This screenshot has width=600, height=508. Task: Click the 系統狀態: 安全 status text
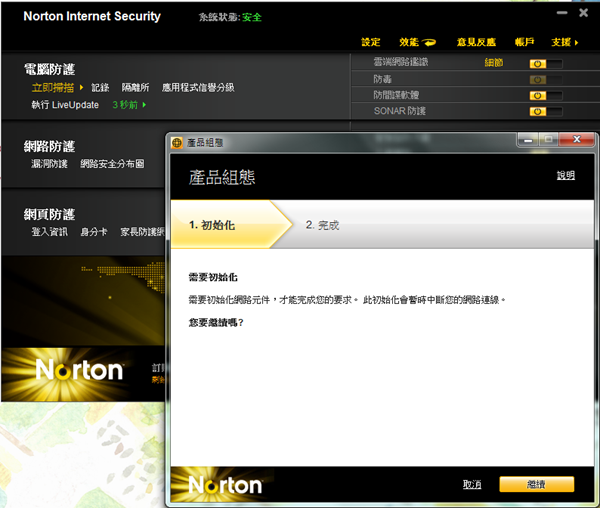tap(230, 17)
